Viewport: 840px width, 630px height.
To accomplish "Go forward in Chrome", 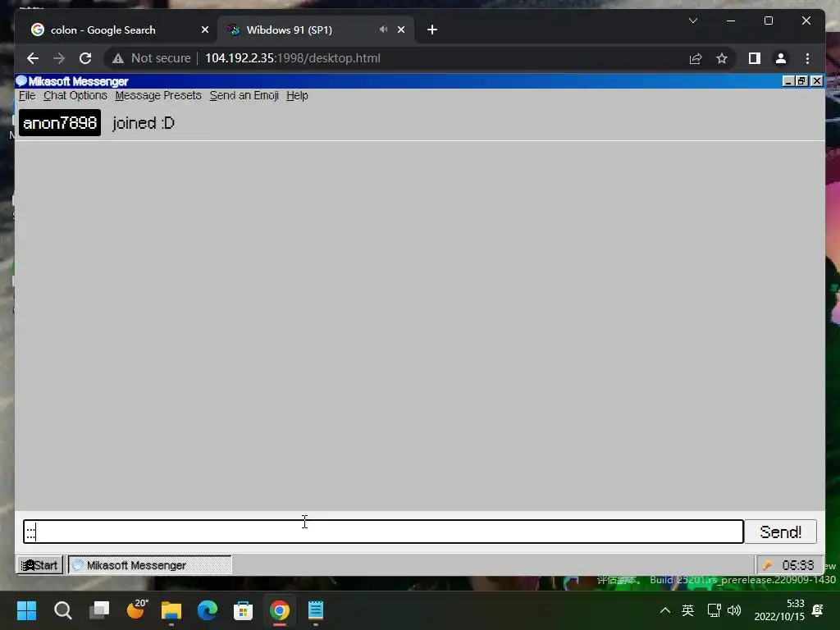I will tap(59, 58).
